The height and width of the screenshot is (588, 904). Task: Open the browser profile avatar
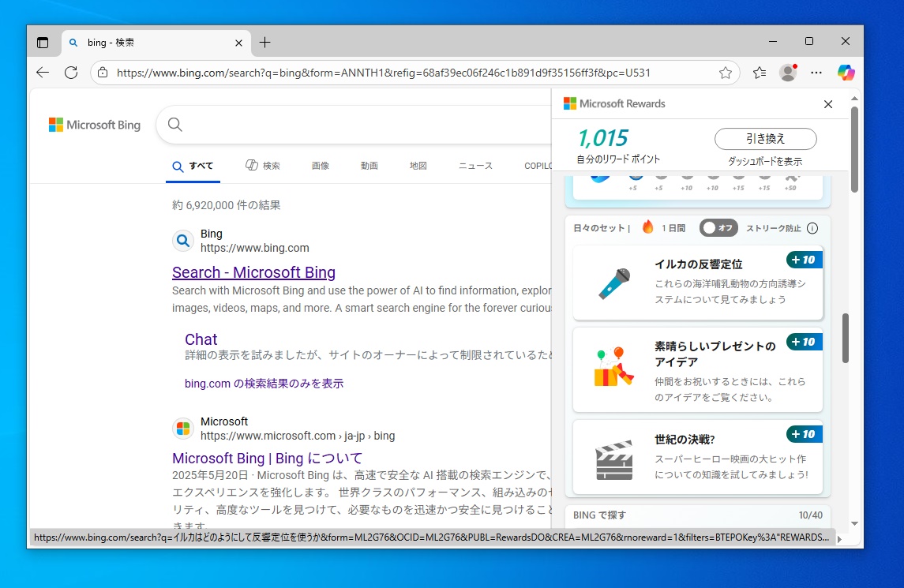(x=787, y=72)
